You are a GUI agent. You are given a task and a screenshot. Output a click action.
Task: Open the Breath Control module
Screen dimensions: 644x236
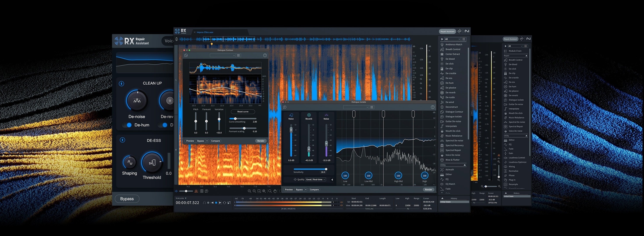coord(453,49)
